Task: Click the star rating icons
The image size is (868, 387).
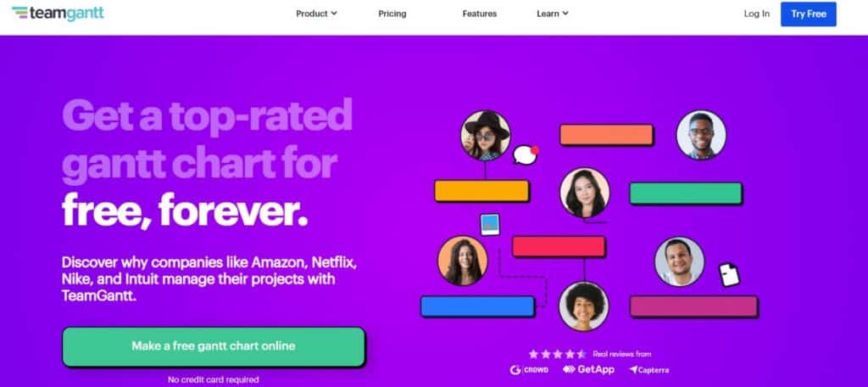Action: 557,354
